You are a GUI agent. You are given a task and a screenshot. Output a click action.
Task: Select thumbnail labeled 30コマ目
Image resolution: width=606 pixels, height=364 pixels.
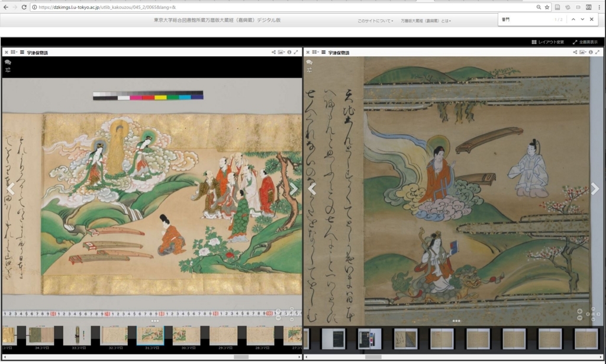coord(188,336)
